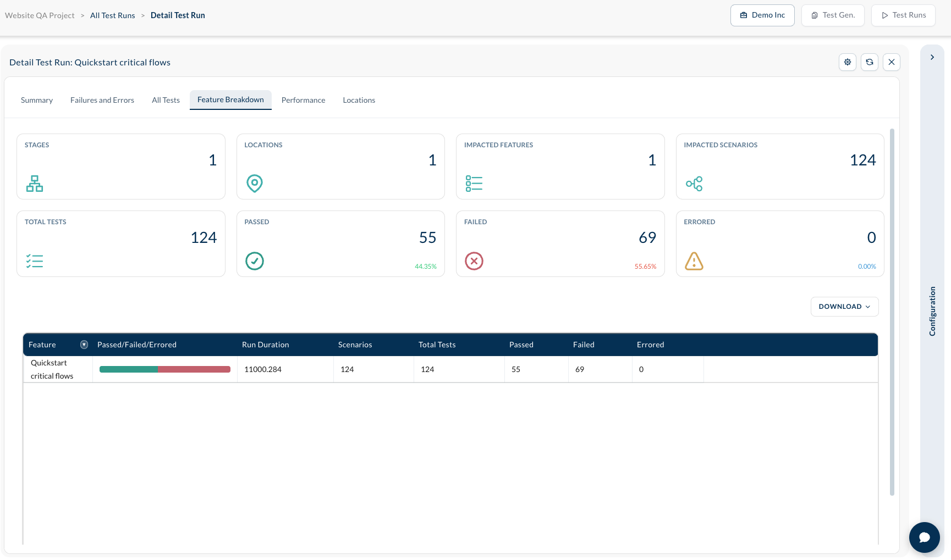Open the chat bubble widget
The height and width of the screenshot is (560, 951).
point(925,537)
